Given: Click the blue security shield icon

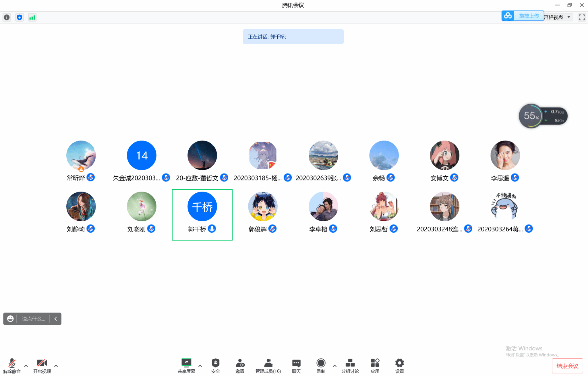Looking at the screenshot, I should click(x=19, y=18).
